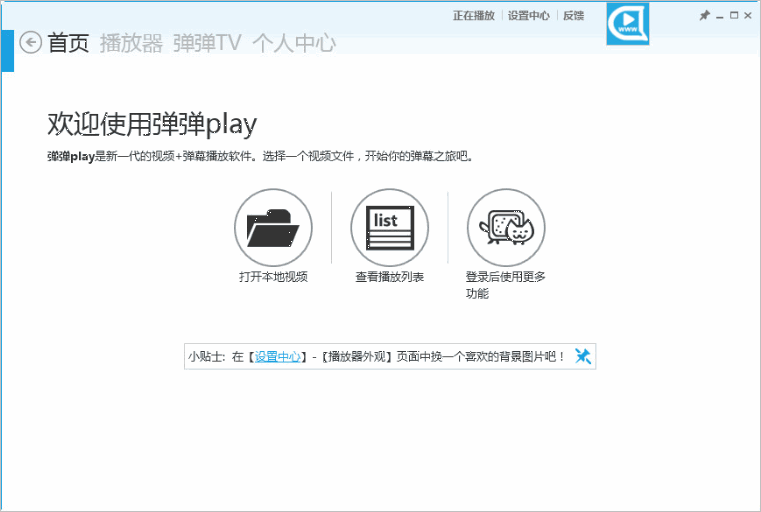This screenshot has height=512, width=761.
Task: Click the 登录后使用更多功能 label
Action: click(506, 285)
